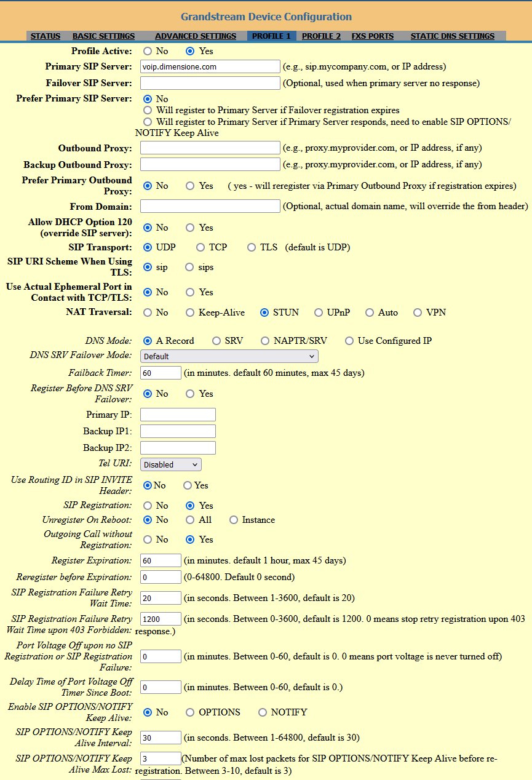Screen dimensions: 532x780
Task: Open the FXS PORTS tab
Action: 373,36
